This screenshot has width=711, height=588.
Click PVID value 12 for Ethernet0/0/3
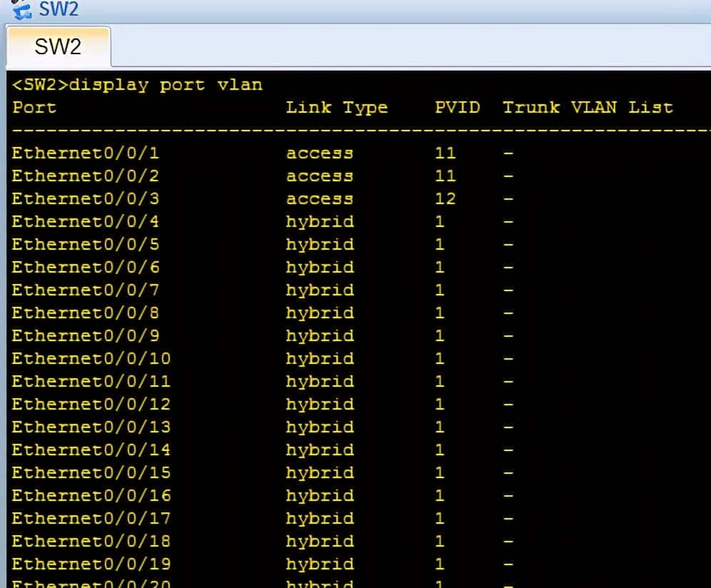pyautogui.click(x=445, y=199)
